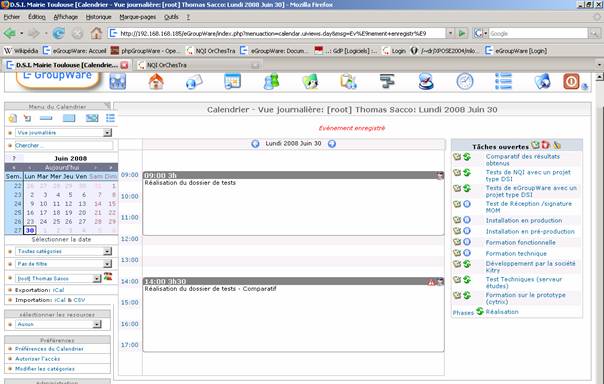Open the Project Manager gantt icon

click(387, 82)
